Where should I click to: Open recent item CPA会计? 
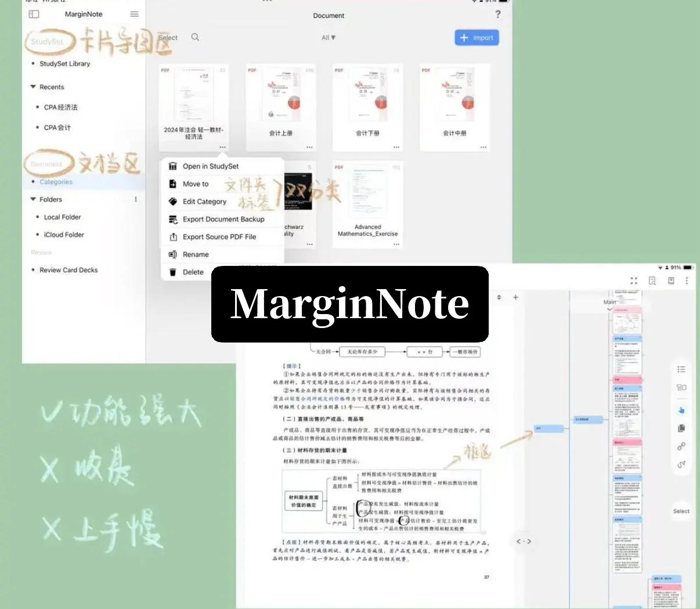[57, 128]
